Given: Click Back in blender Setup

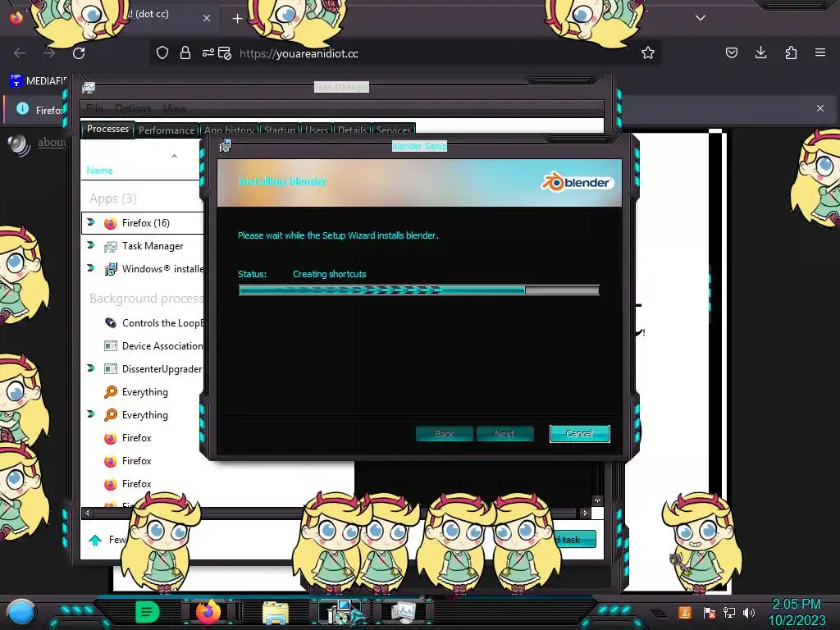Looking at the screenshot, I should (444, 434).
